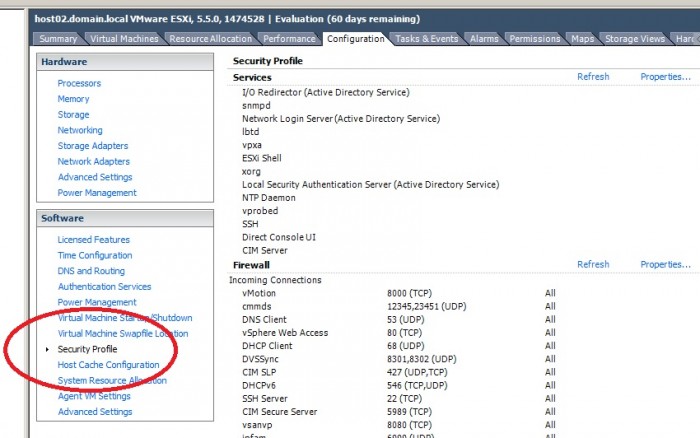Go to Storage Adapters settings
Viewport: 700px width, 438px height.
[93, 146]
